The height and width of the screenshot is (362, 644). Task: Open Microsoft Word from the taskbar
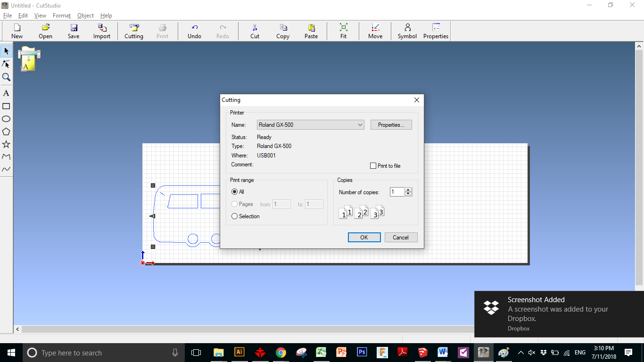(443, 353)
